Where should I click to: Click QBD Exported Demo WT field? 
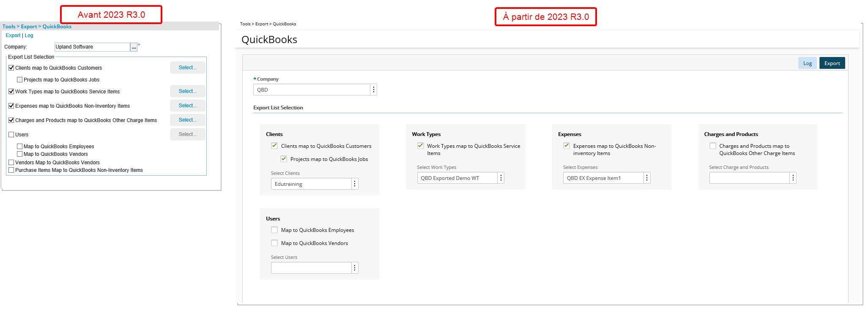point(457,178)
